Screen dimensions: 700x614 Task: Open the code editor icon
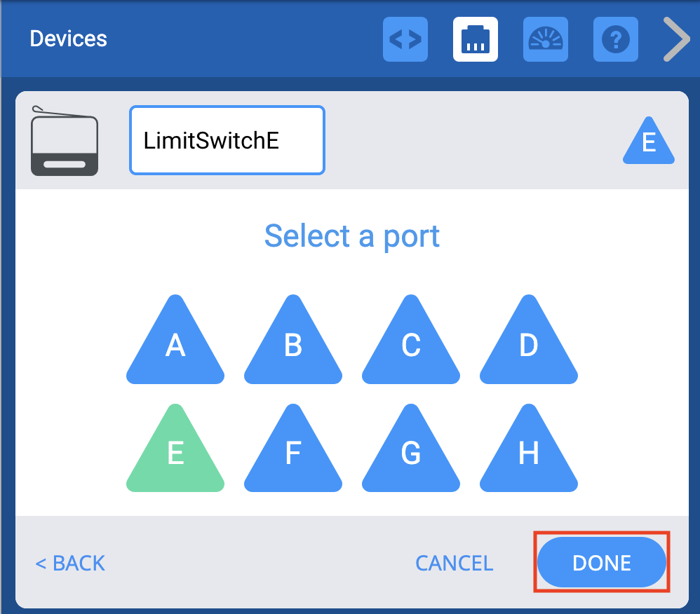click(x=405, y=39)
